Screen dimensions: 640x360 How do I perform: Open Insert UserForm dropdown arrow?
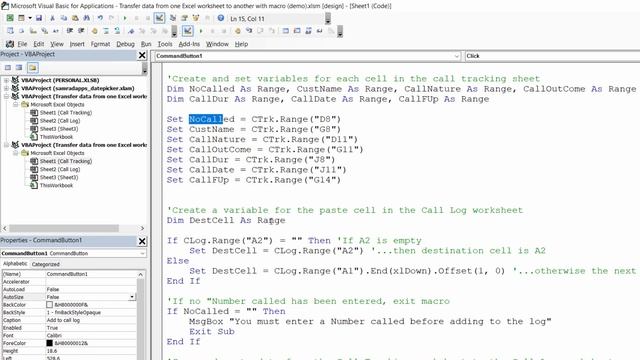pyautogui.click(x=30, y=18)
